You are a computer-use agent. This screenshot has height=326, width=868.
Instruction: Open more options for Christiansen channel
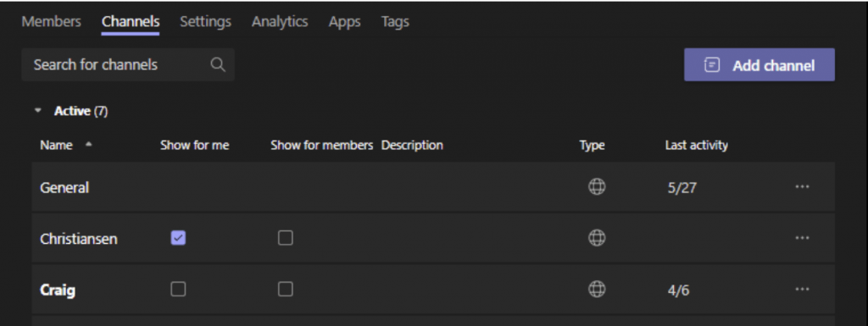coord(802,238)
